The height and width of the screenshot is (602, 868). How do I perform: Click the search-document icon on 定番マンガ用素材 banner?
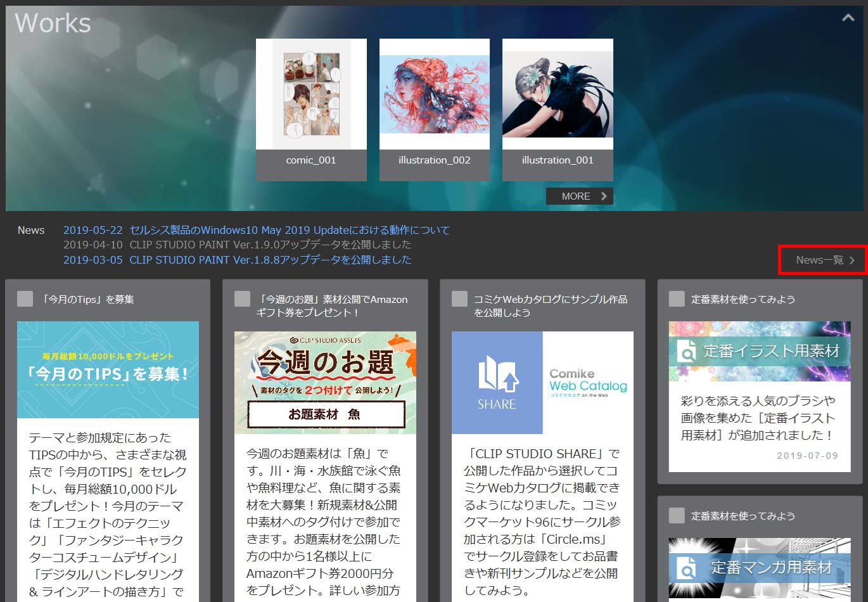(686, 568)
